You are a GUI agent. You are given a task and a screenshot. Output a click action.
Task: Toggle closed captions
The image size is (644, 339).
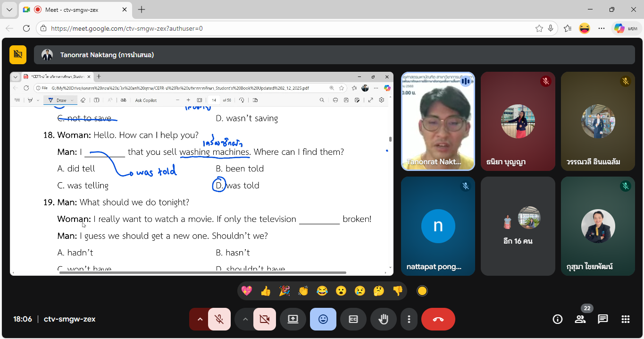pos(353,319)
